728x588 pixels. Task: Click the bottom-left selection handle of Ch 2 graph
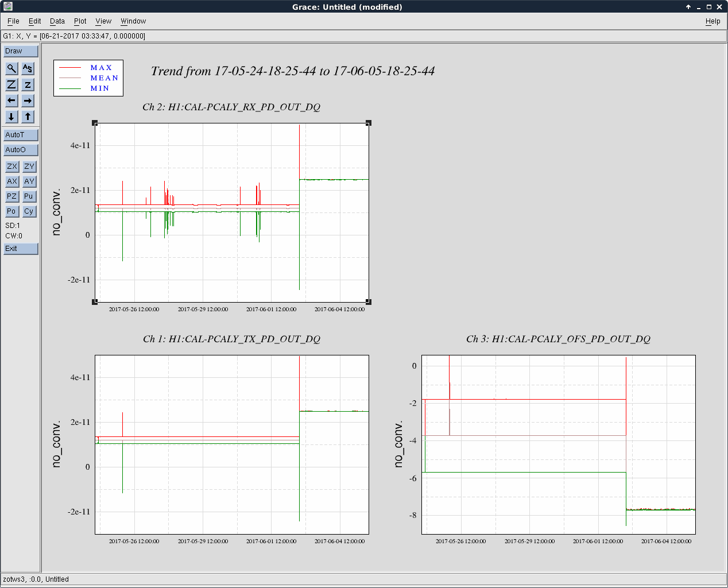click(x=95, y=301)
